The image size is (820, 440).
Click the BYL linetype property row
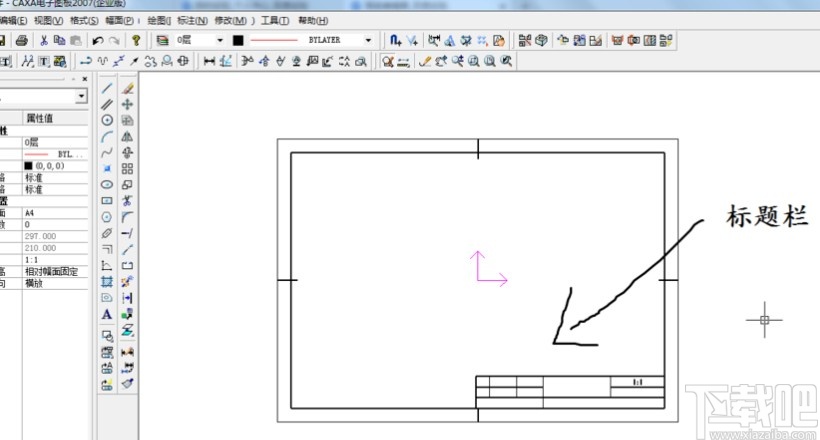tap(55, 154)
